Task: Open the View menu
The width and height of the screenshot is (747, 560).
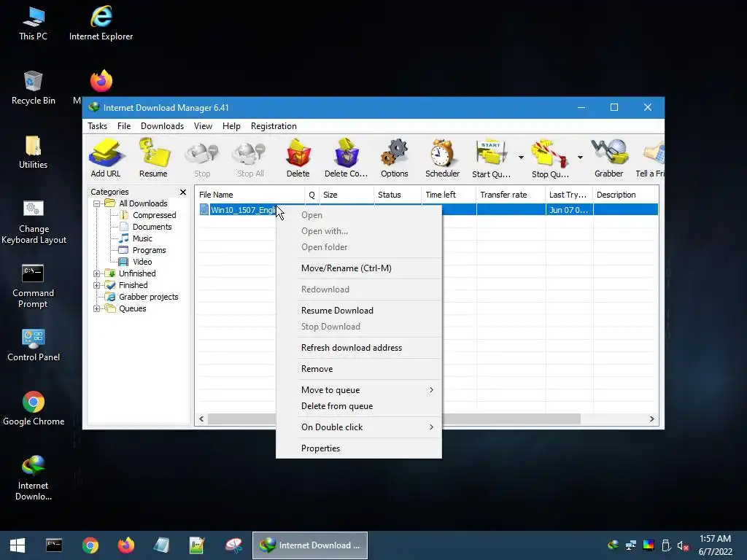Action: (203, 126)
